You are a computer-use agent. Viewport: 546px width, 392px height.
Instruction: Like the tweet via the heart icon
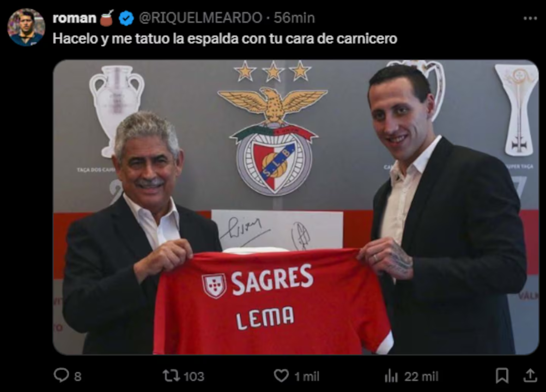[281, 376]
